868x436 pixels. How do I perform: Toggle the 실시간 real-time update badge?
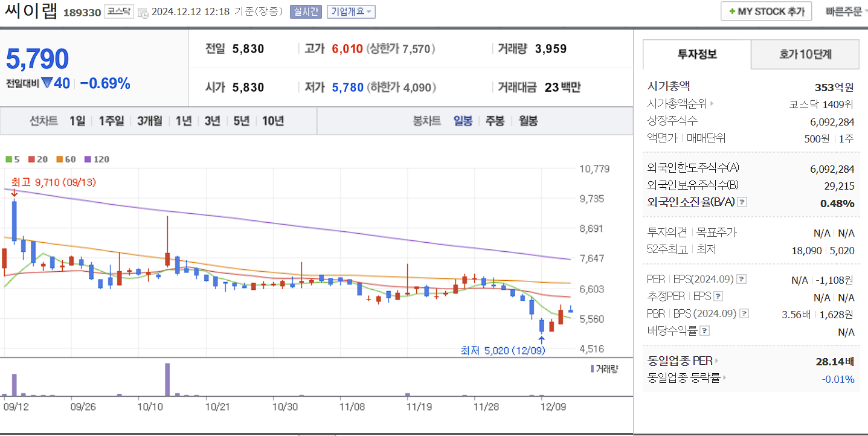(x=307, y=11)
